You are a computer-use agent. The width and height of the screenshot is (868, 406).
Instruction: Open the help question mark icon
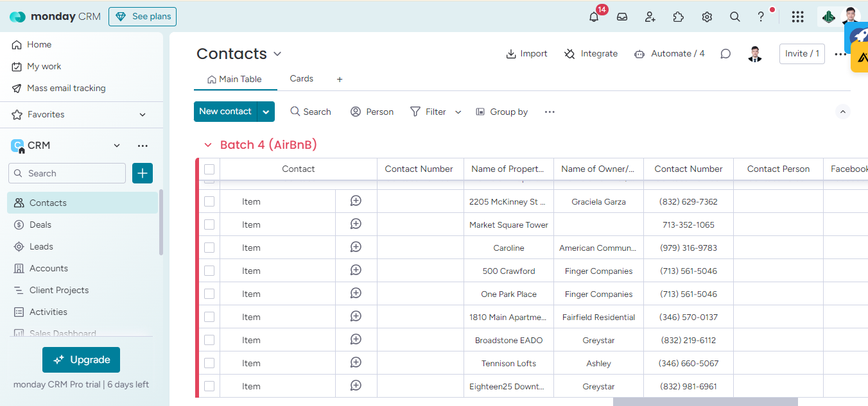761,17
